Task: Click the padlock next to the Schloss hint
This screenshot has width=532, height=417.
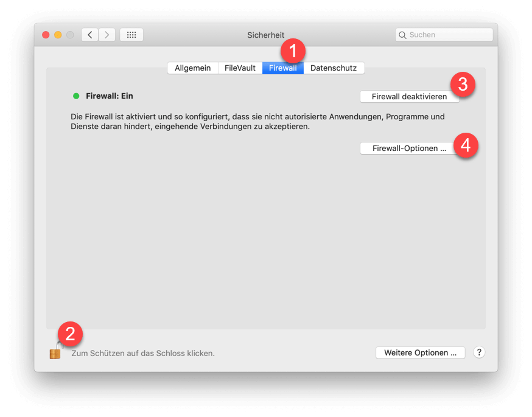Action: point(55,352)
